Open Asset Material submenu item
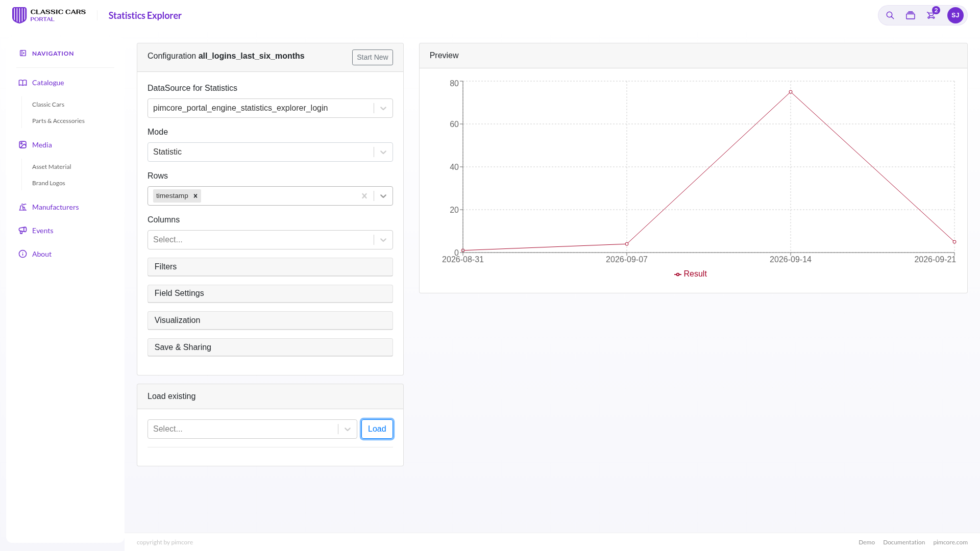The image size is (980, 551). tap(52, 167)
